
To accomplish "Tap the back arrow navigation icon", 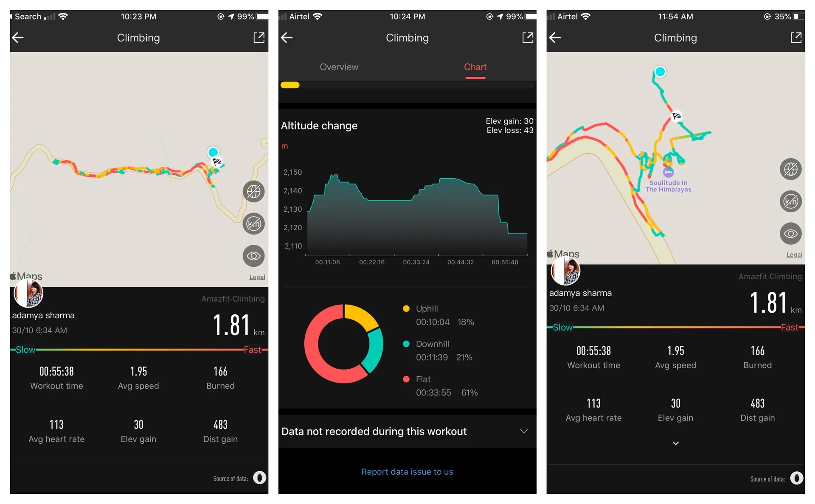I will [x=18, y=37].
